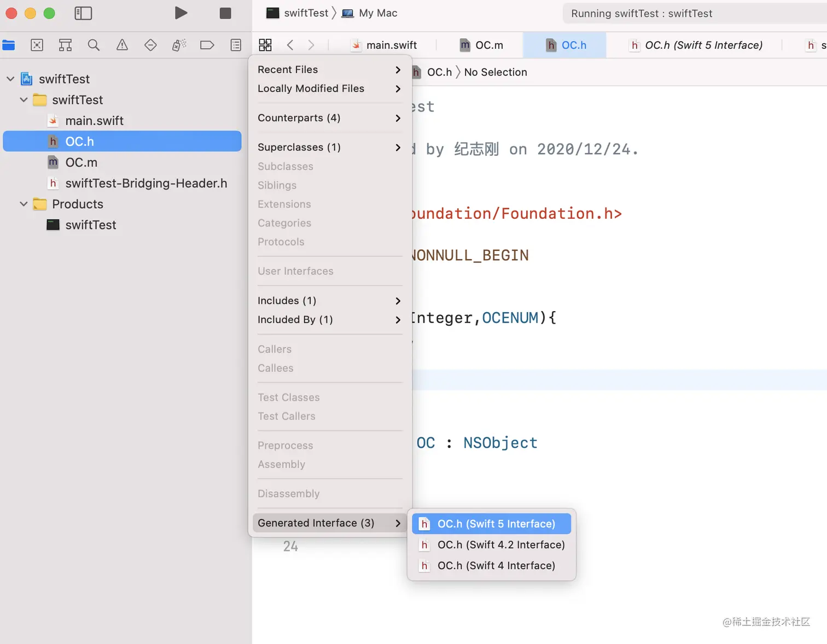Open the Issue navigator warning icon

123,45
